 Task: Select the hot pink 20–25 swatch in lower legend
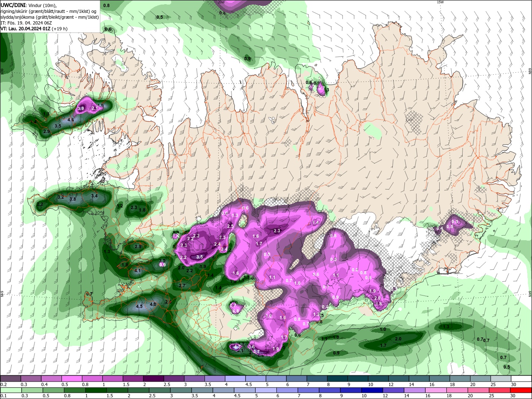pyautogui.click(x=479, y=390)
